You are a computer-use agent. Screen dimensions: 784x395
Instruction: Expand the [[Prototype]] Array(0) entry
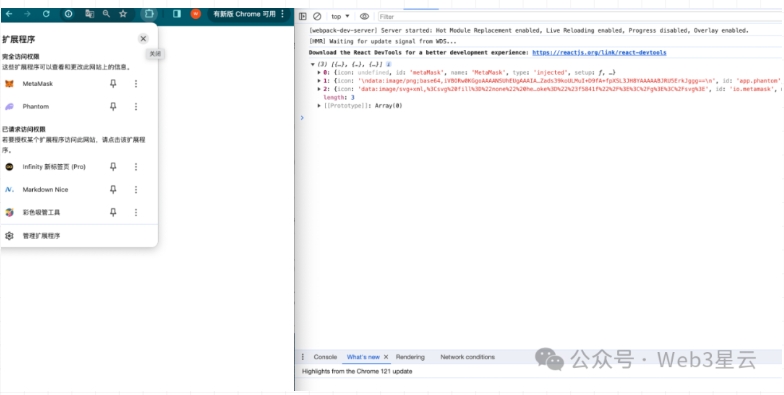(319, 106)
